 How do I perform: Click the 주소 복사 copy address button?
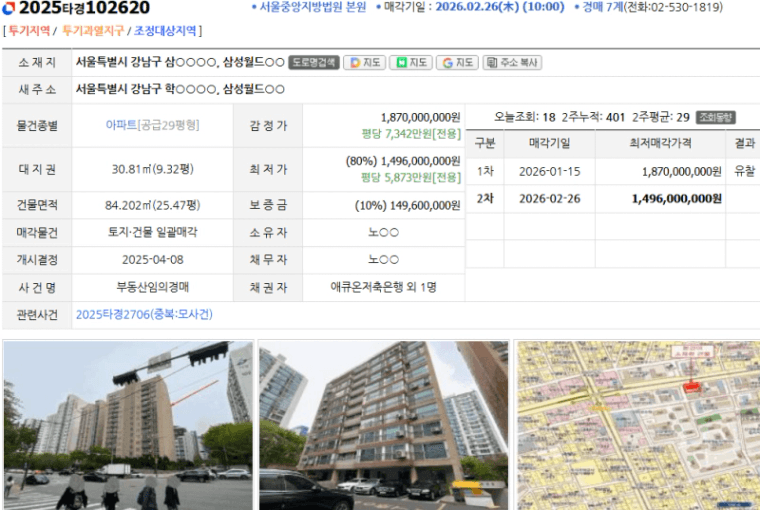coord(512,62)
